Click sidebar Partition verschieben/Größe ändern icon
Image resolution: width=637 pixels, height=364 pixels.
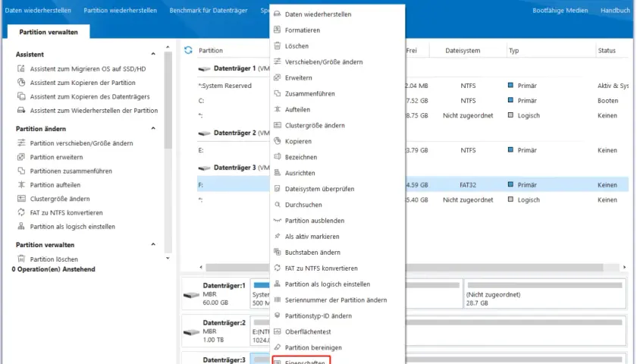coord(21,143)
